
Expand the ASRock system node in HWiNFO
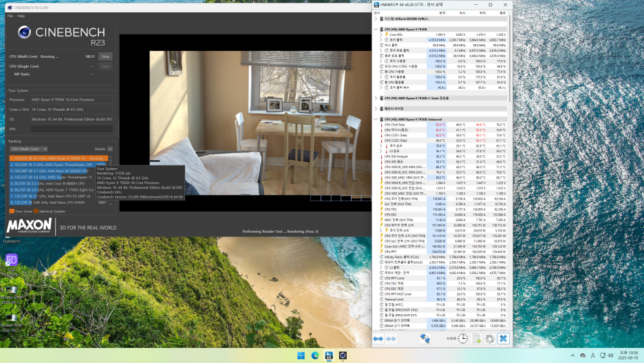click(x=376, y=19)
